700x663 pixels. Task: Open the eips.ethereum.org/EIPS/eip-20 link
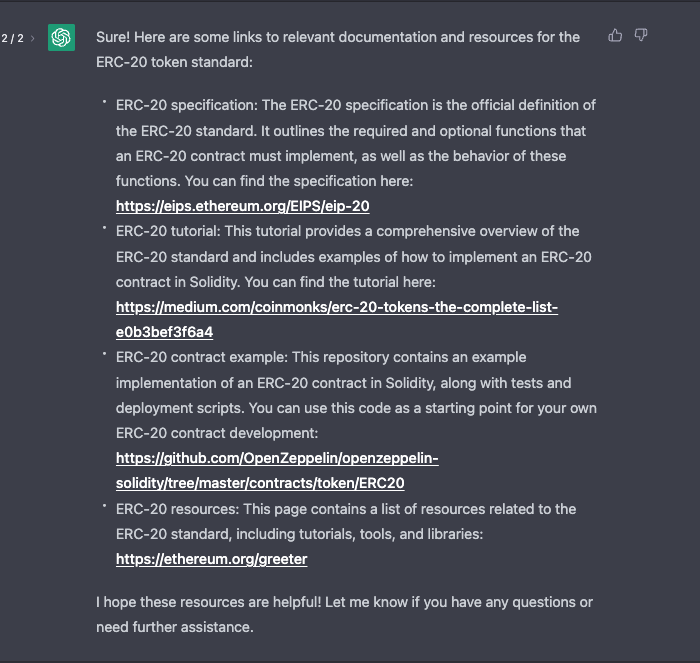click(x=242, y=206)
